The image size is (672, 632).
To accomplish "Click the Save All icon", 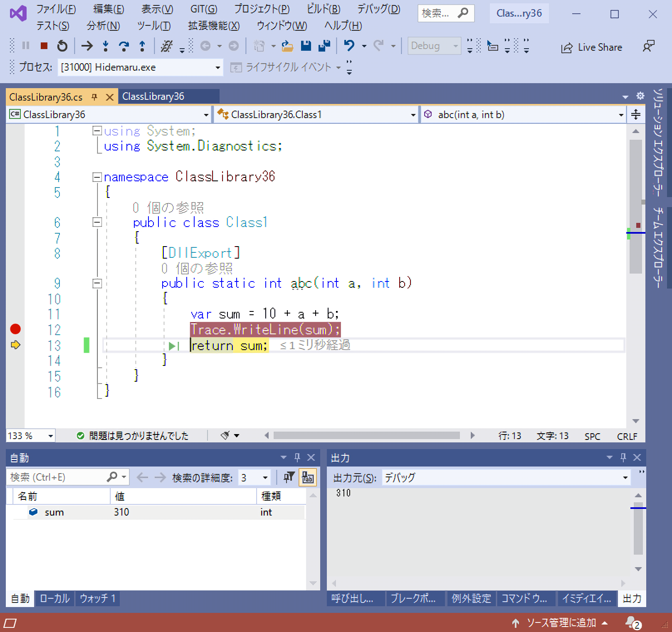I will 324,46.
